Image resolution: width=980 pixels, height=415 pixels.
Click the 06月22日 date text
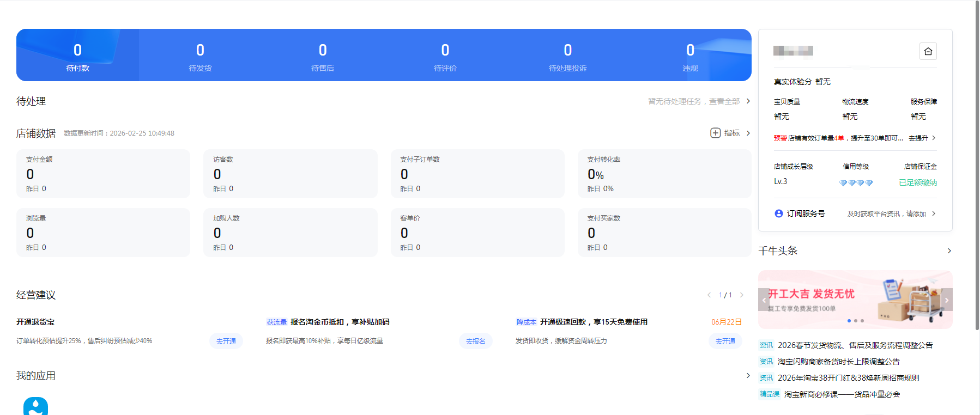pos(727,322)
